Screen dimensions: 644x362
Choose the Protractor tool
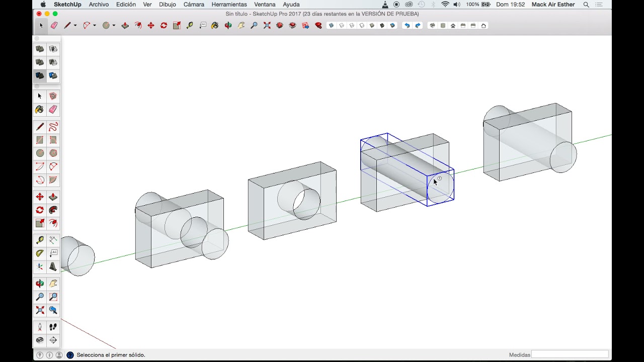coord(40,253)
